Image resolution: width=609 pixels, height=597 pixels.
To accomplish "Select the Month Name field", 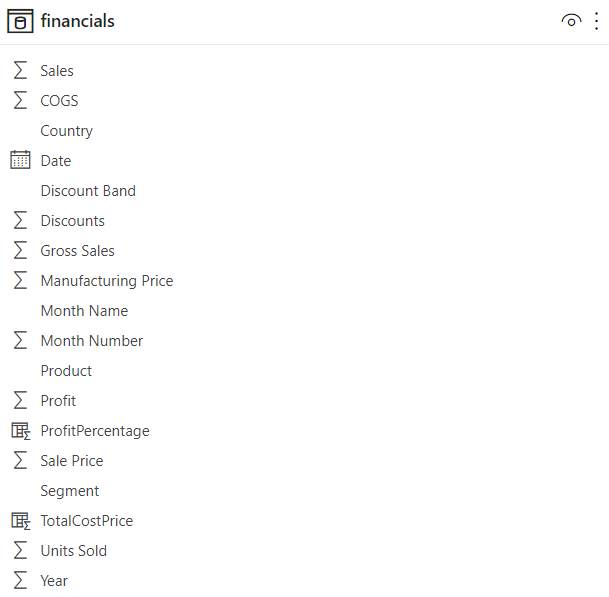I will [x=84, y=311].
